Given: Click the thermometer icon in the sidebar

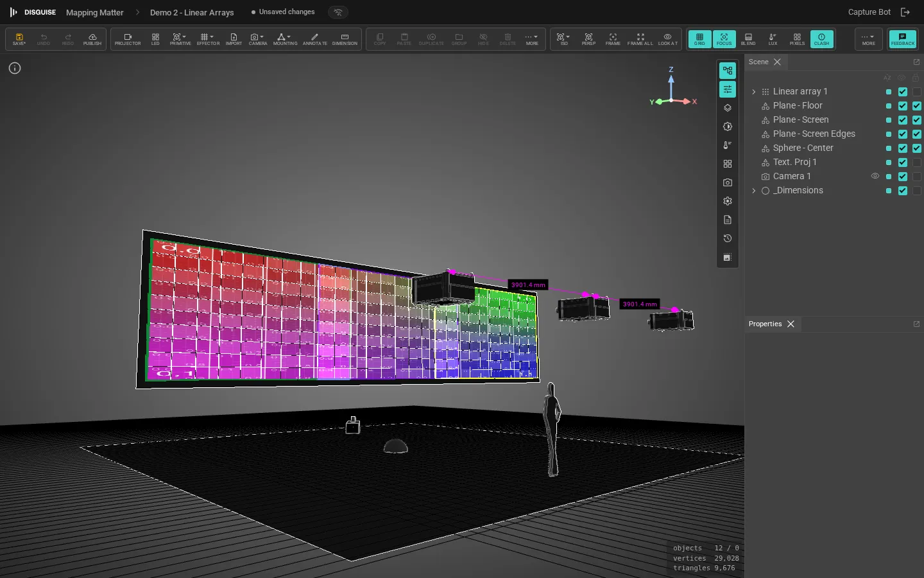Looking at the screenshot, I should click(728, 145).
